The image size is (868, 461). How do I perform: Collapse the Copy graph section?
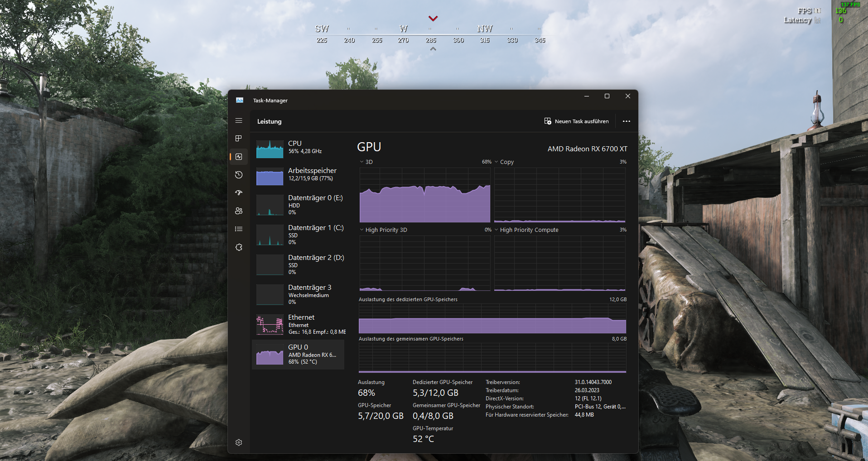(497, 162)
